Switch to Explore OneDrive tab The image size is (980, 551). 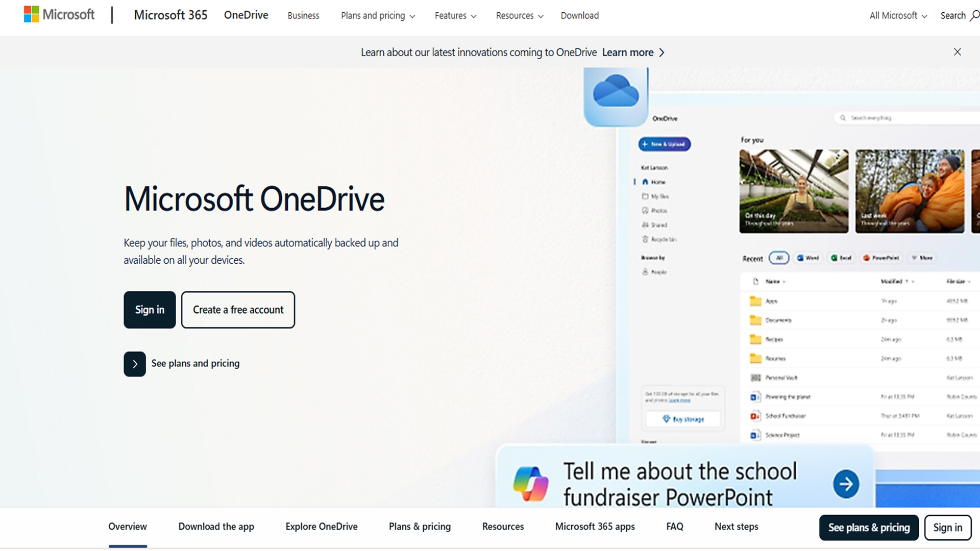[322, 527]
